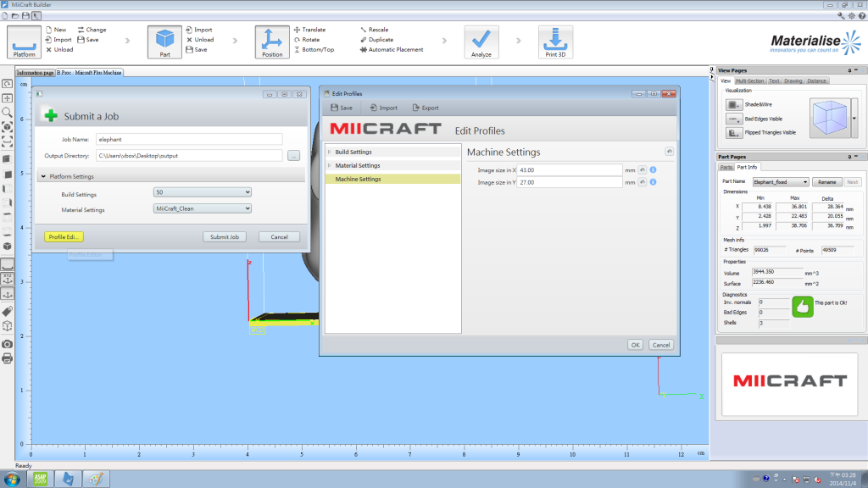Click the printer icon in left sidebar
868x488 pixels.
[7, 358]
